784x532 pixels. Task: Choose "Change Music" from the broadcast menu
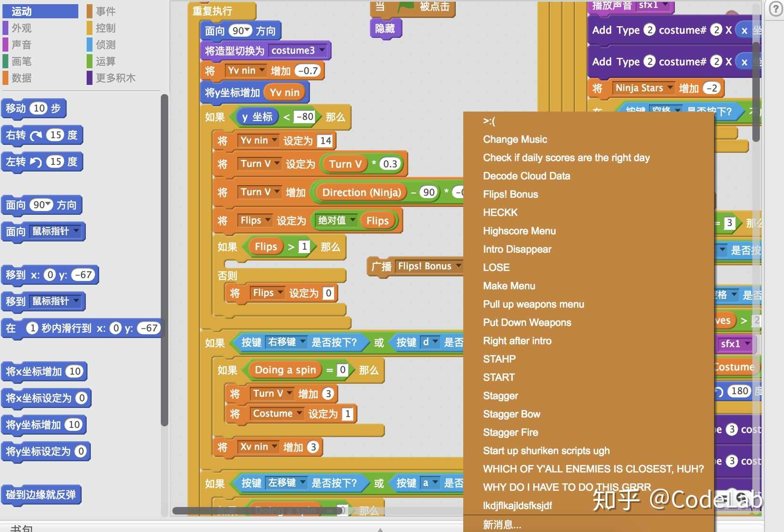coord(515,139)
